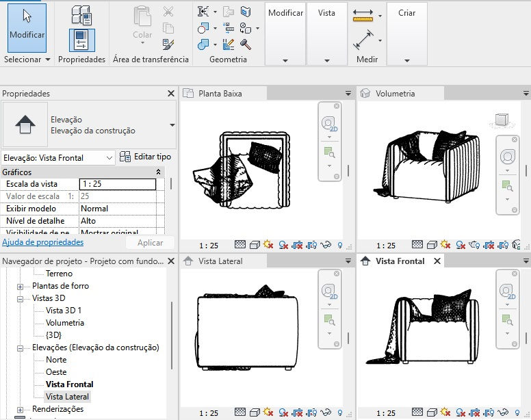Select the Aligned Dimension tool in Medir
The image size is (531, 420).
(x=363, y=40)
